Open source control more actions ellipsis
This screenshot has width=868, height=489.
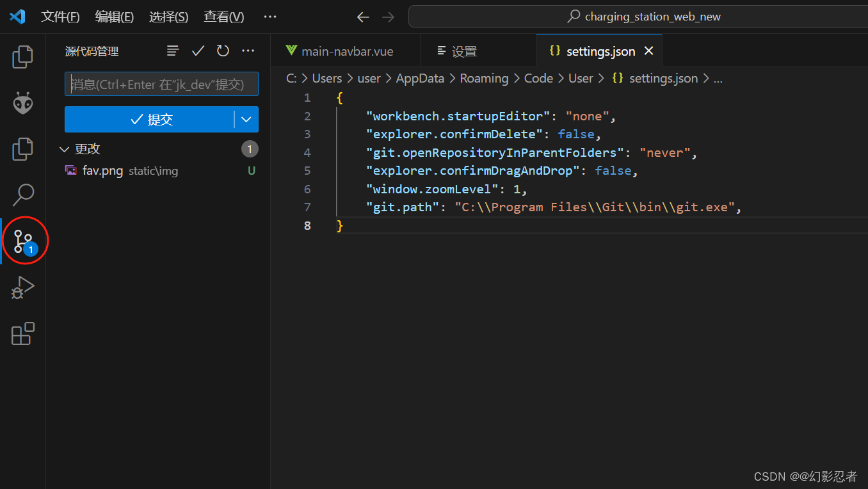coord(248,51)
